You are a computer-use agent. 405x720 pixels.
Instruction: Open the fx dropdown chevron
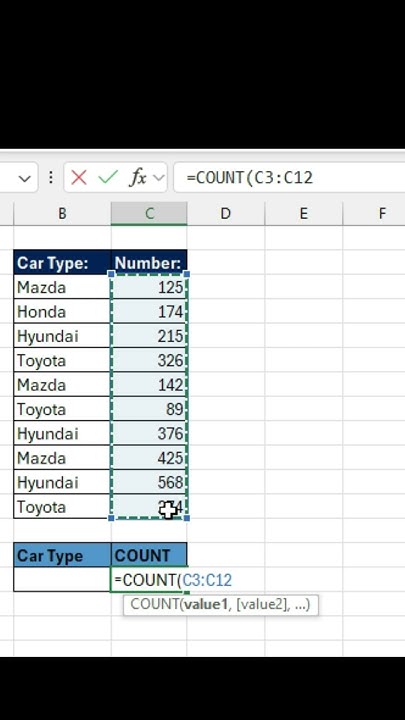tap(158, 178)
